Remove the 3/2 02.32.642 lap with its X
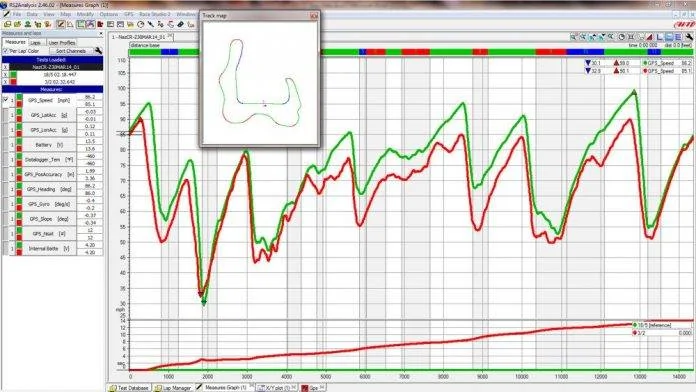The width and height of the screenshot is (696, 392). 5,82
